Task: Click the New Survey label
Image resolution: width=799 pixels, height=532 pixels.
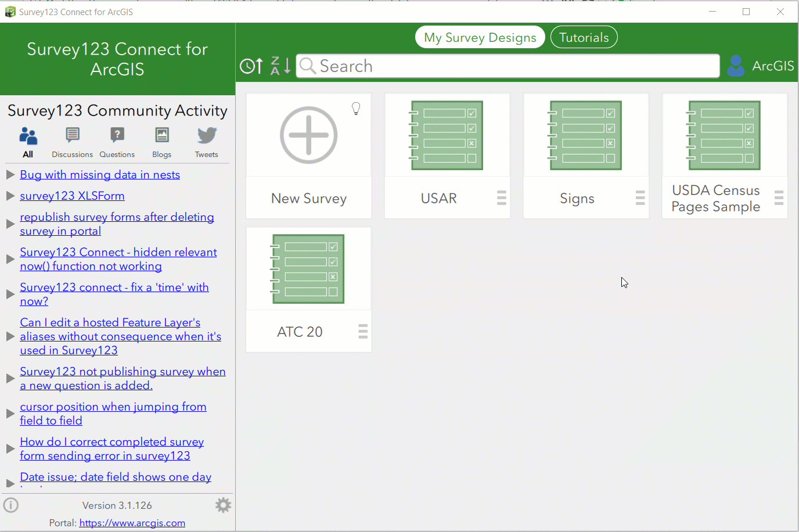Action: pyautogui.click(x=308, y=198)
